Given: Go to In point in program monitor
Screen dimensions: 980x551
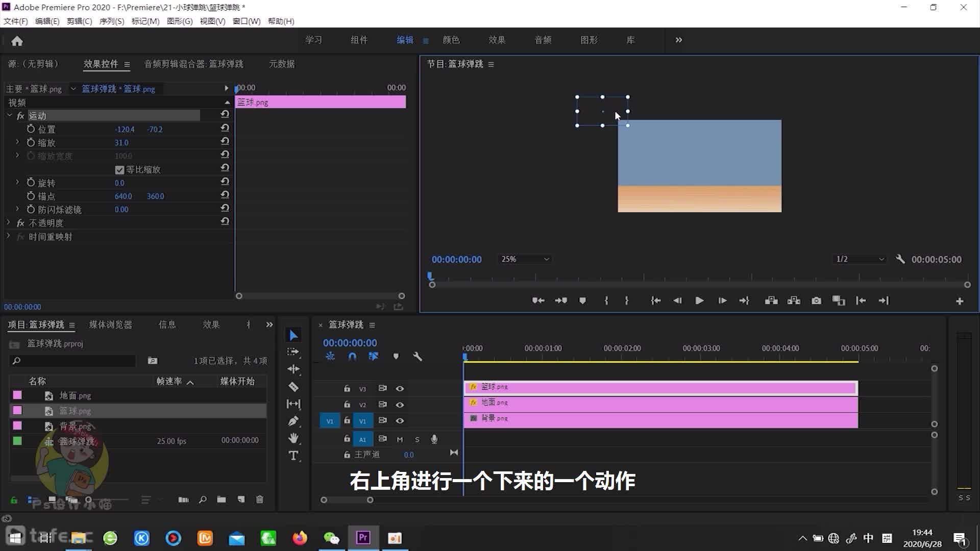Looking at the screenshot, I should 656,300.
